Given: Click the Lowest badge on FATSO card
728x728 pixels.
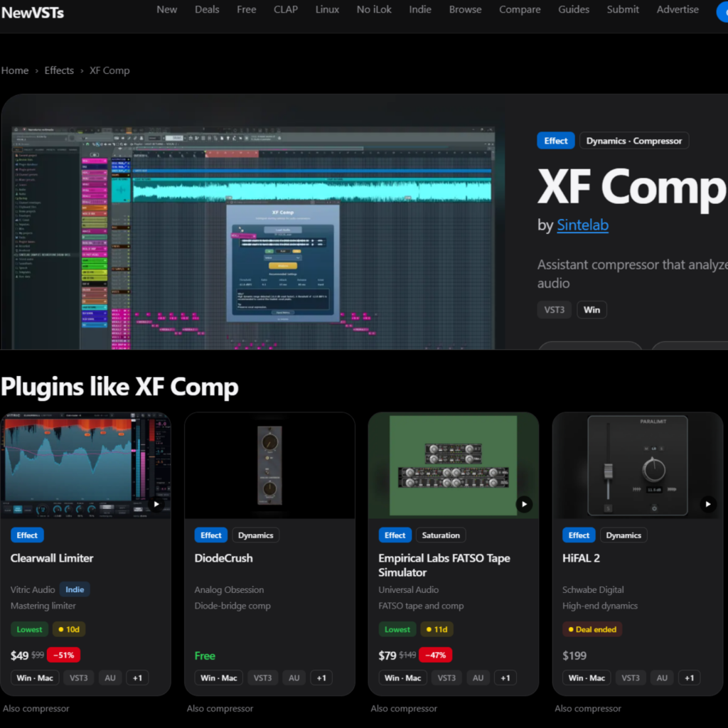Looking at the screenshot, I should (x=397, y=630).
